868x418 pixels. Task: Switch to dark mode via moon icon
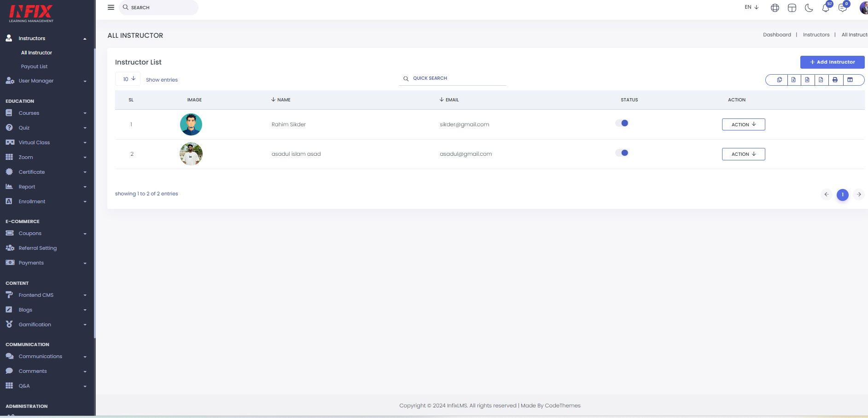[x=809, y=8]
